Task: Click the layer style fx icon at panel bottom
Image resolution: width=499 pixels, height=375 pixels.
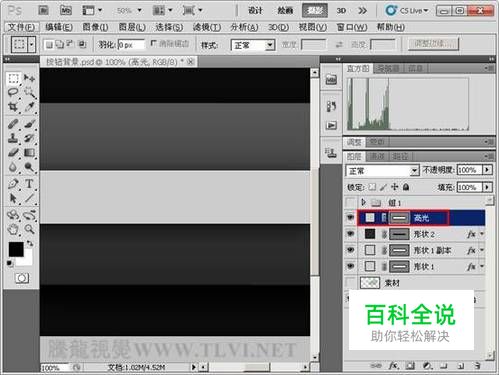Action: click(x=393, y=366)
